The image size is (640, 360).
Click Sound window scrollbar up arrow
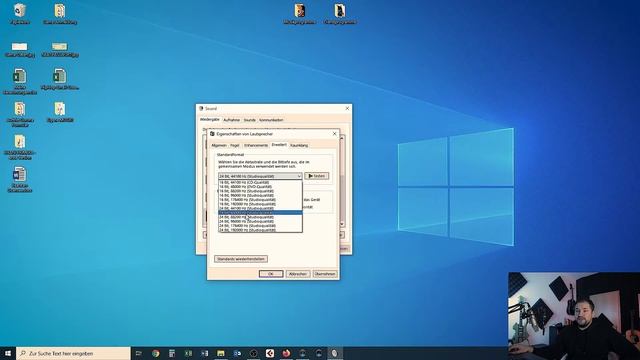point(342,138)
